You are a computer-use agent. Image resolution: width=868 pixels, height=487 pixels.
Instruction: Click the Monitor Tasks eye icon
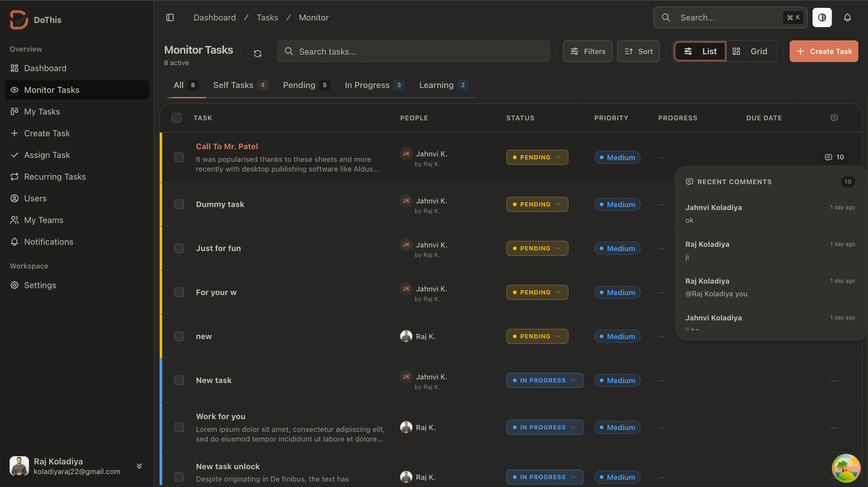click(14, 90)
